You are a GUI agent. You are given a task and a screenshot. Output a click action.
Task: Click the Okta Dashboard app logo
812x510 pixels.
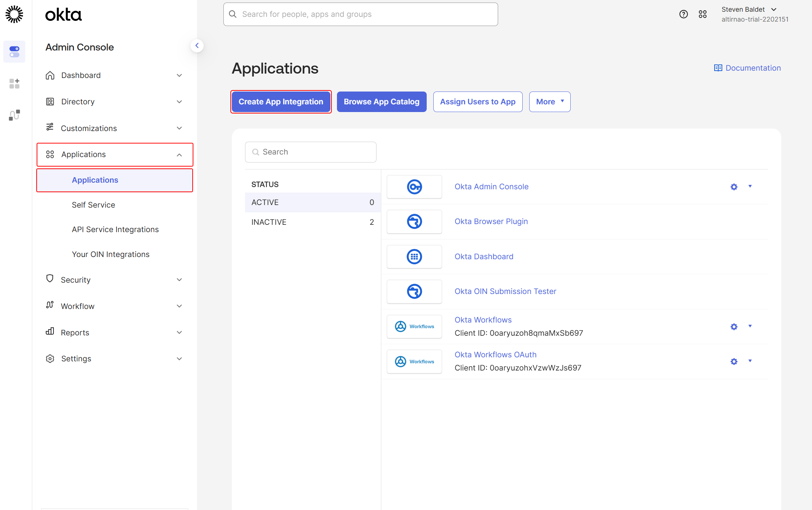click(x=414, y=257)
